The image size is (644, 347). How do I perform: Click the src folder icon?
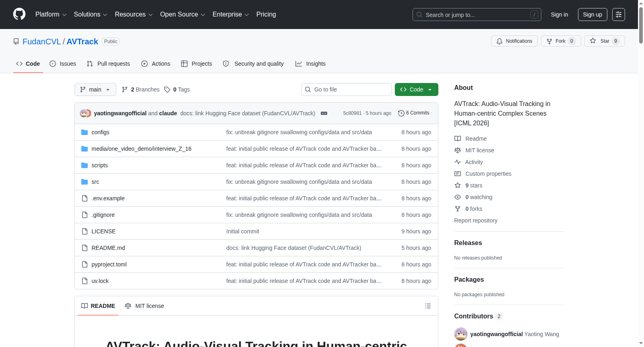coord(85,182)
